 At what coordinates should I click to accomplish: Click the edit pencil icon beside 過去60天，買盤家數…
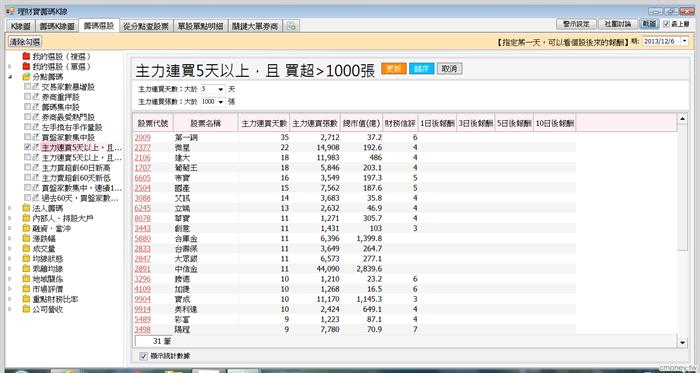[x=36, y=198]
